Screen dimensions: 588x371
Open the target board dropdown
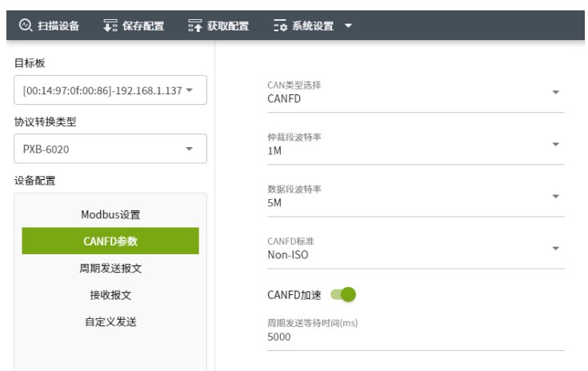pyautogui.click(x=190, y=90)
